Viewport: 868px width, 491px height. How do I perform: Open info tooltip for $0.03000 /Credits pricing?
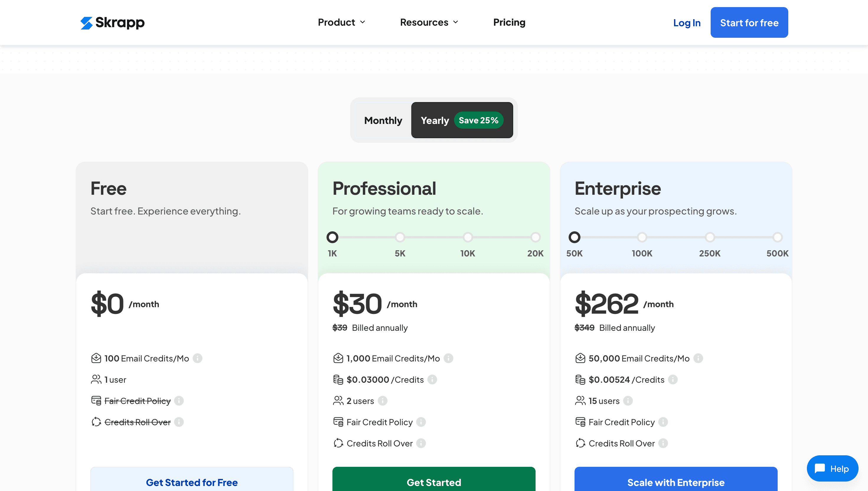click(432, 379)
